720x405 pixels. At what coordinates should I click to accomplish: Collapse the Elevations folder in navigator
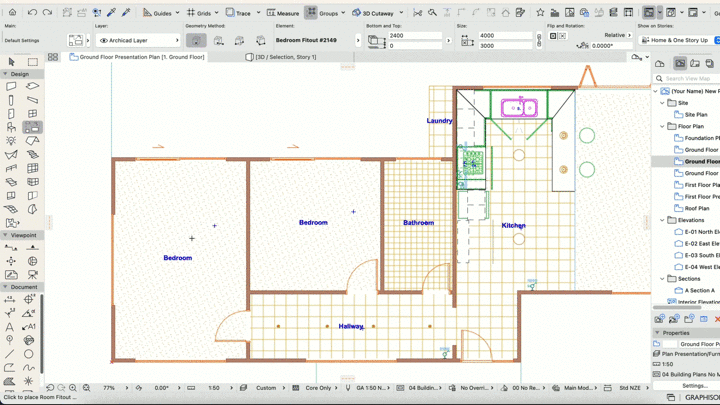point(663,220)
